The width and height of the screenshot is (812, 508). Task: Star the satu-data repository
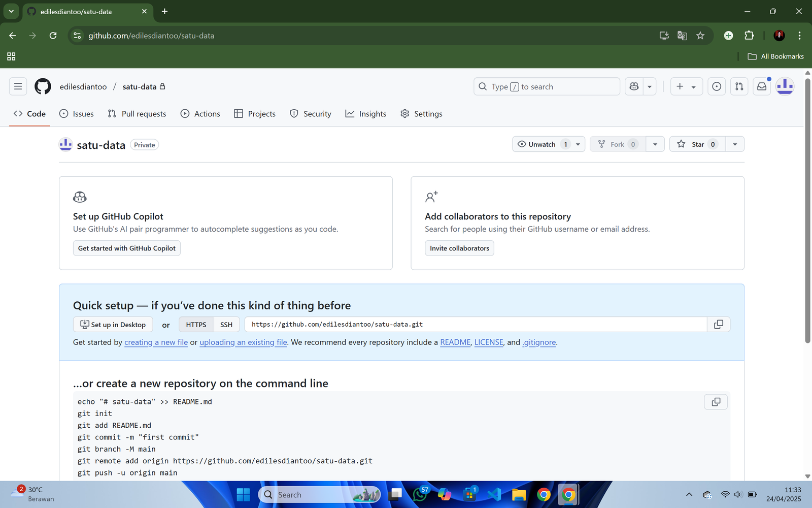[x=698, y=144]
